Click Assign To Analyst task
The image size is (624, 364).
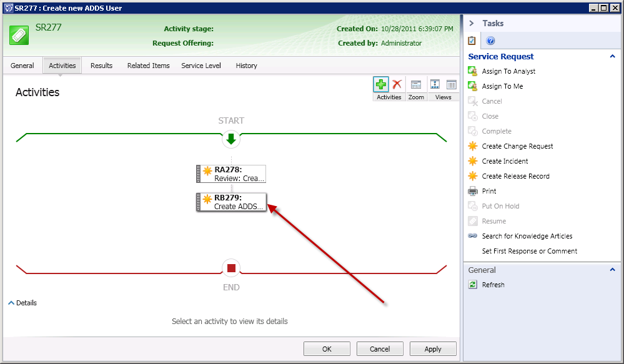coord(508,71)
